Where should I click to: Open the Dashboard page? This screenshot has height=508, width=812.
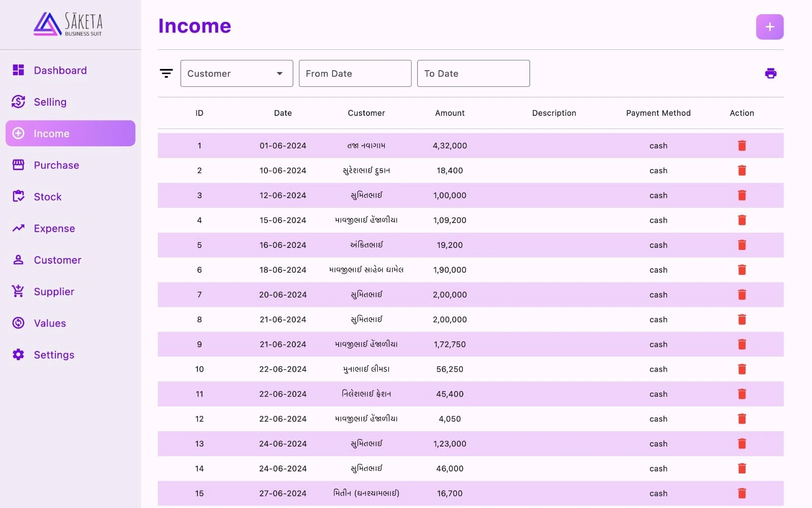71,70
